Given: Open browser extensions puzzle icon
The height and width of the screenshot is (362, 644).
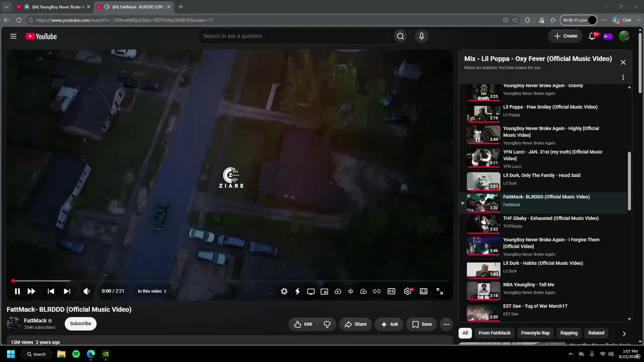Looking at the screenshot, I should pyautogui.click(x=527, y=20).
